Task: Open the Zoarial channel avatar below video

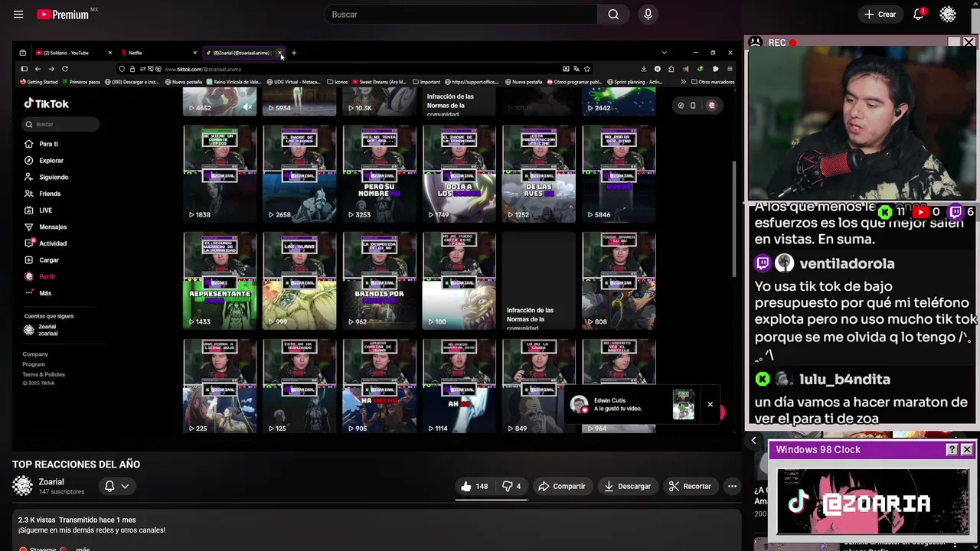Action: 22,486
